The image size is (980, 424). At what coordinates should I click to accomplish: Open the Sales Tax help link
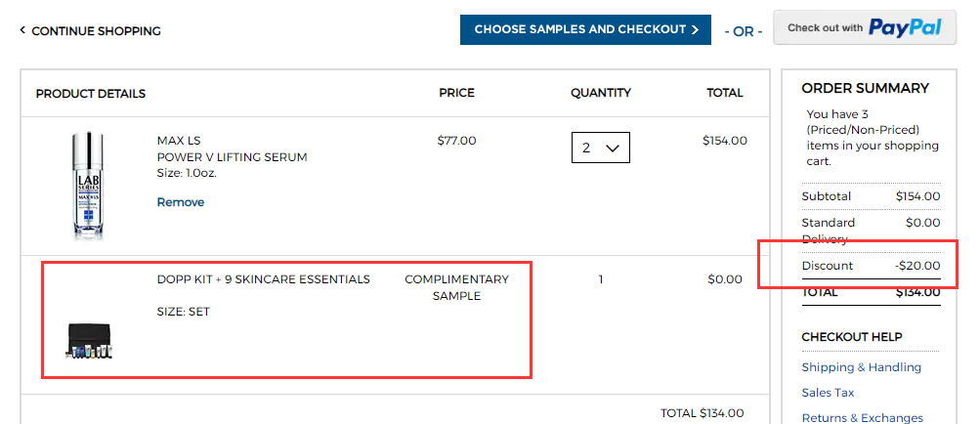(828, 393)
